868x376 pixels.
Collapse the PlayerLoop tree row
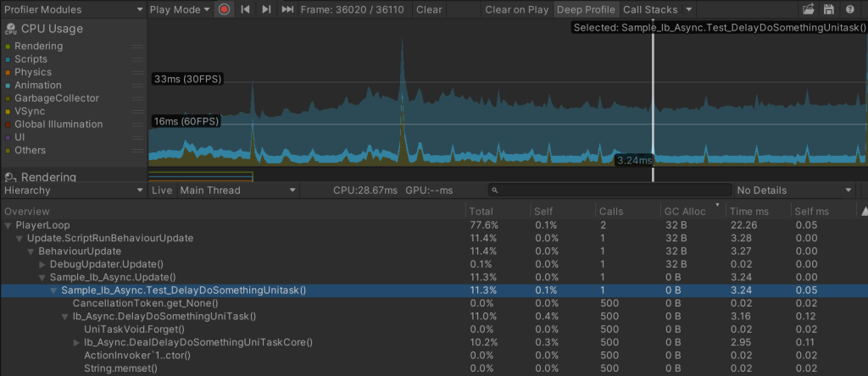(x=8, y=225)
